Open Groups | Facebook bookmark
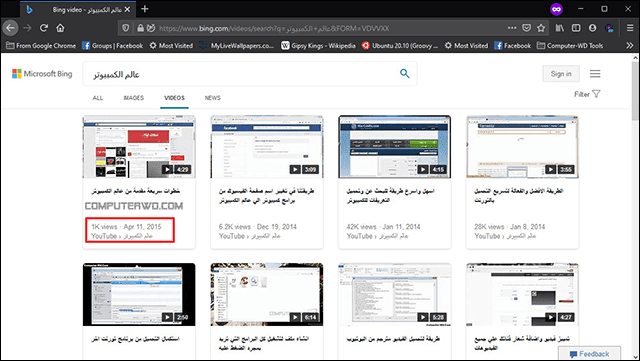The height and width of the screenshot is (361, 640). [x=113, y=46]
